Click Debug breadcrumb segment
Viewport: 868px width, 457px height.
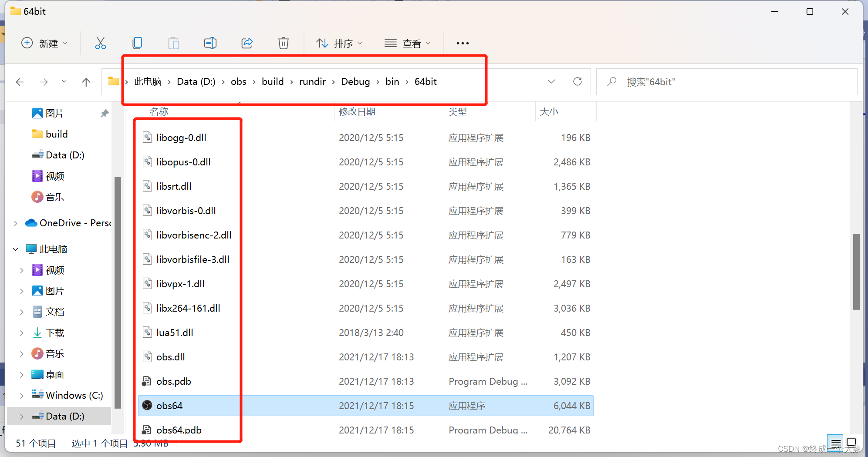(x=355, y=81)
